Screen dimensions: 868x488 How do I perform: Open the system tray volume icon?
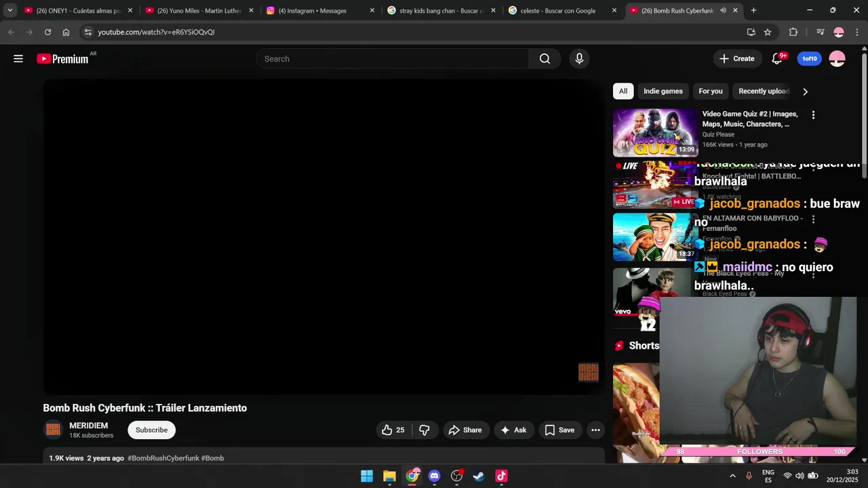800,476
